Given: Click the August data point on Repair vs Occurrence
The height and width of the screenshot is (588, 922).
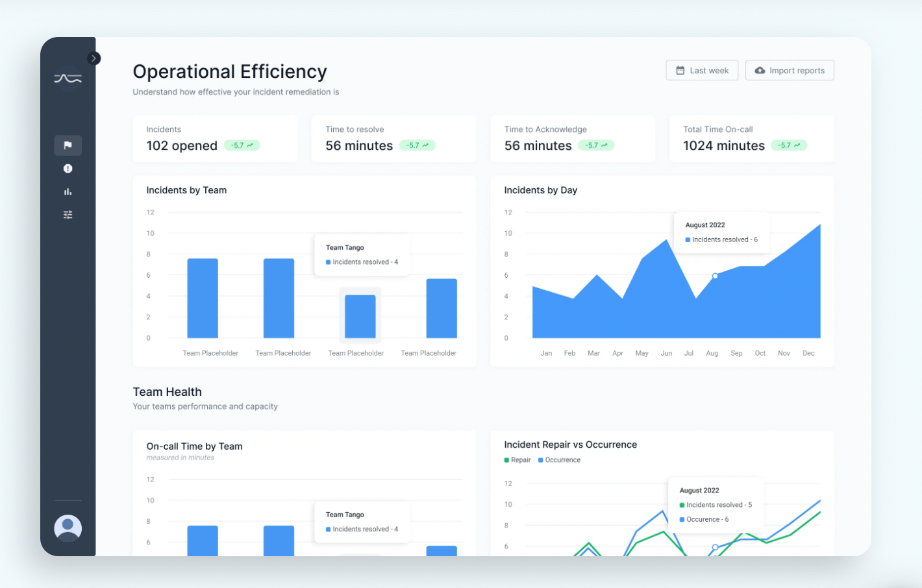Looking at the screenshot, I should [715, 547].
